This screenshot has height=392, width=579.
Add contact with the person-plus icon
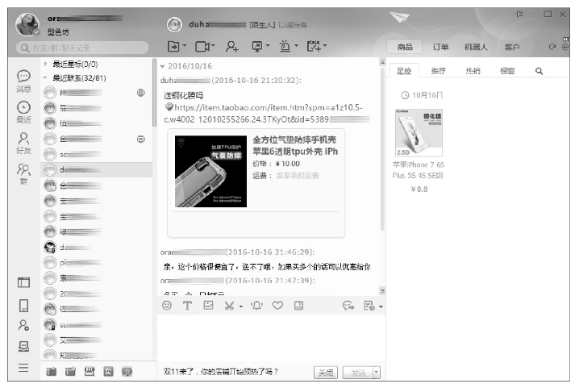[x=232, y=46]
